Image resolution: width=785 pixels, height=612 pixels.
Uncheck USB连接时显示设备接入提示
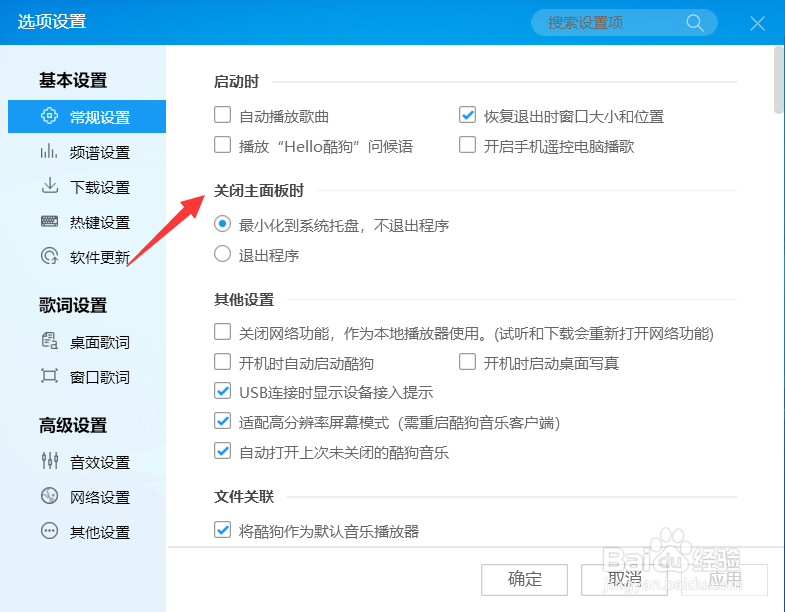point(222,391)
